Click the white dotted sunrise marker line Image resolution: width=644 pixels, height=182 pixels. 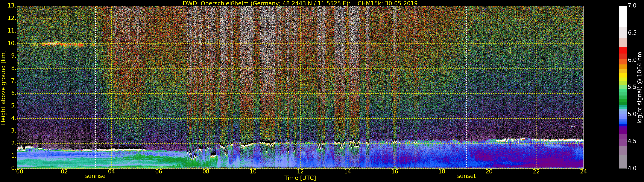(x=95, y=87)
